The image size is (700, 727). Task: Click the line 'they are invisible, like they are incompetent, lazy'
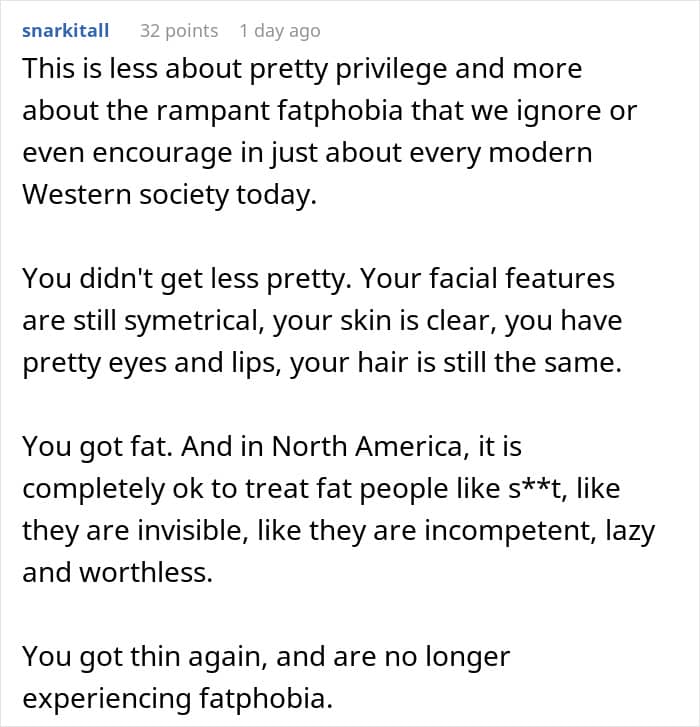338,531
